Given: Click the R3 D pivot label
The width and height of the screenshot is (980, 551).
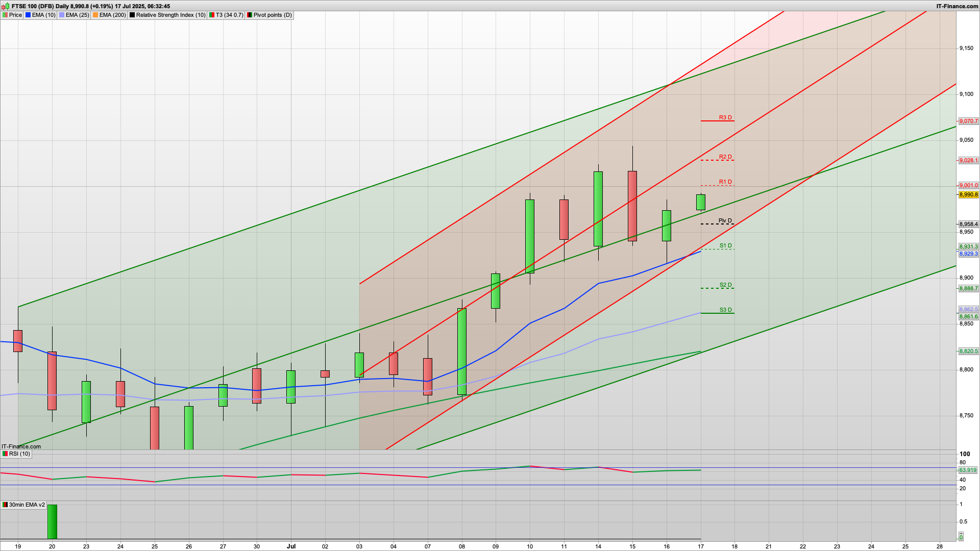Looking at the screenshot, I should click(725, 118).
